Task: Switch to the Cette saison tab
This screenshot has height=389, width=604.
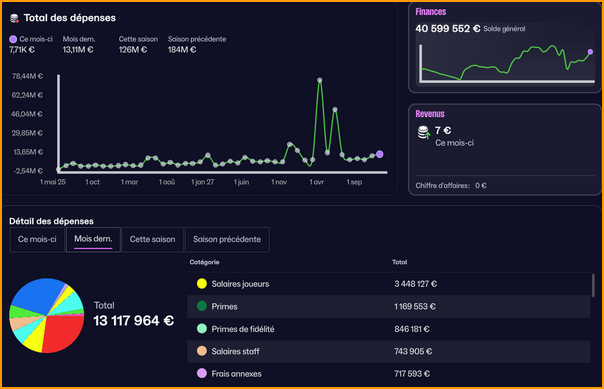Action: (x=153, y=239)
